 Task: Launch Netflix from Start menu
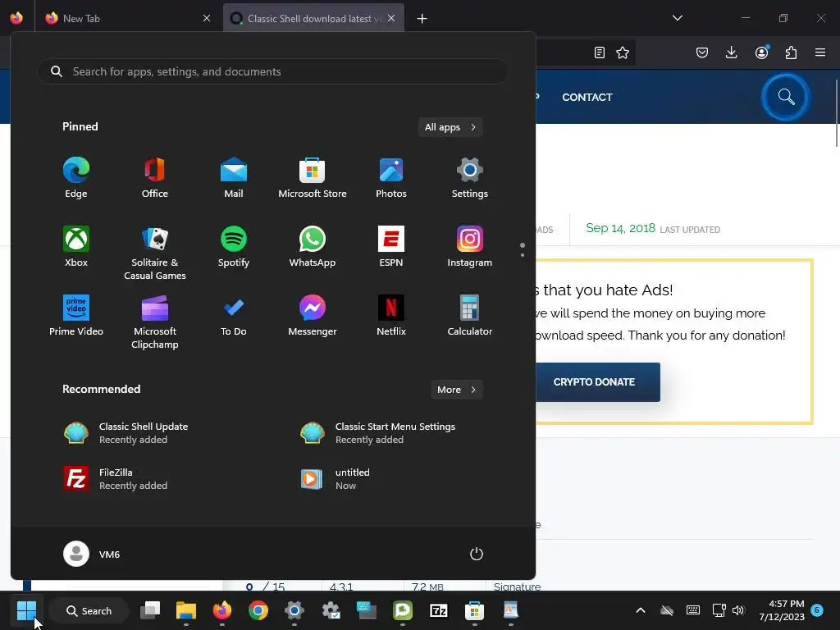click(391, 316)
